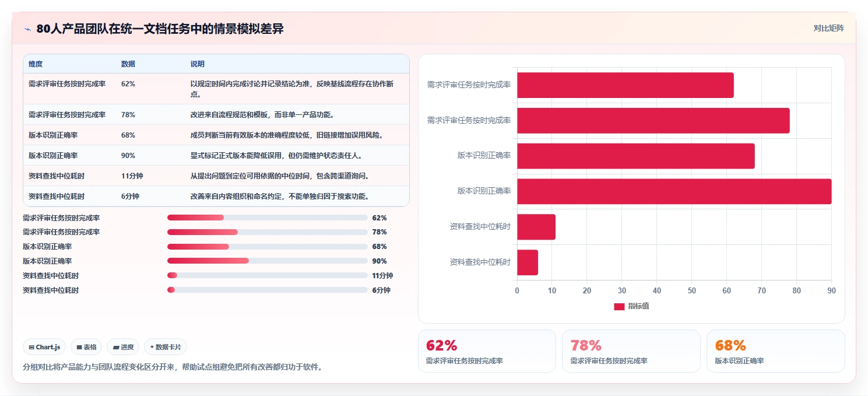The height and width of the screenshot is (396, 868).
Task: Click the 说明 column header
Action: point(198,64)
